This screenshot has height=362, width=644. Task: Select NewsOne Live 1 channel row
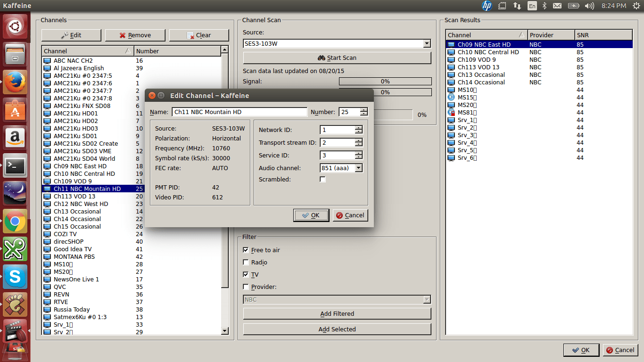click(x=132, y=280)
